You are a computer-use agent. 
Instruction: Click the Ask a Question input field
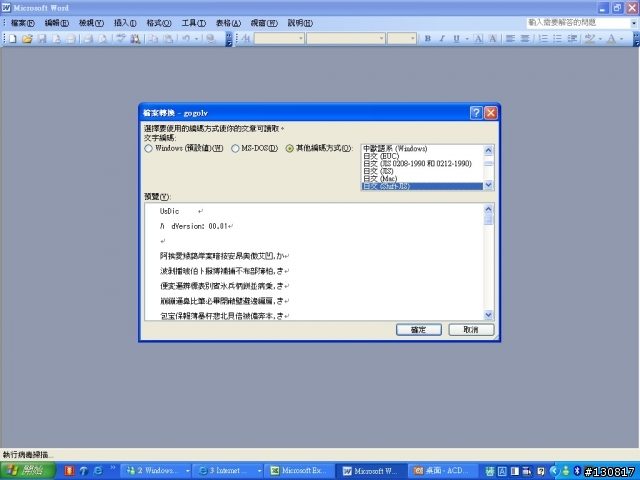coord(578,23)
